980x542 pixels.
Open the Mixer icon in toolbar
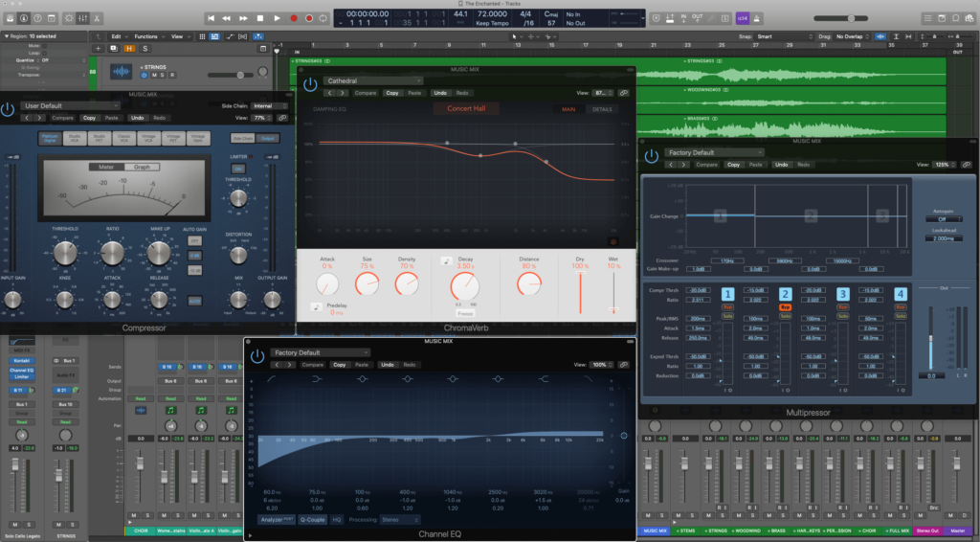pos(82,18)
